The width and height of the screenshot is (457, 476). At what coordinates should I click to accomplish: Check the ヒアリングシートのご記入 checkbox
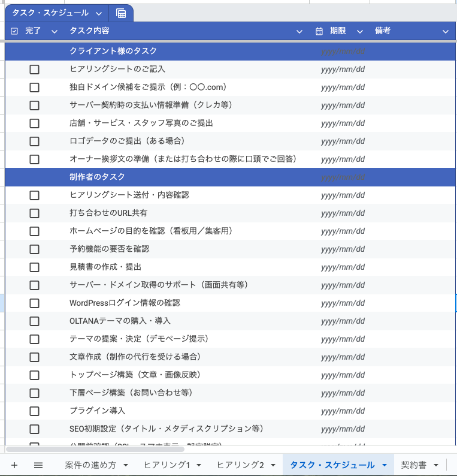tap(34, 70)
